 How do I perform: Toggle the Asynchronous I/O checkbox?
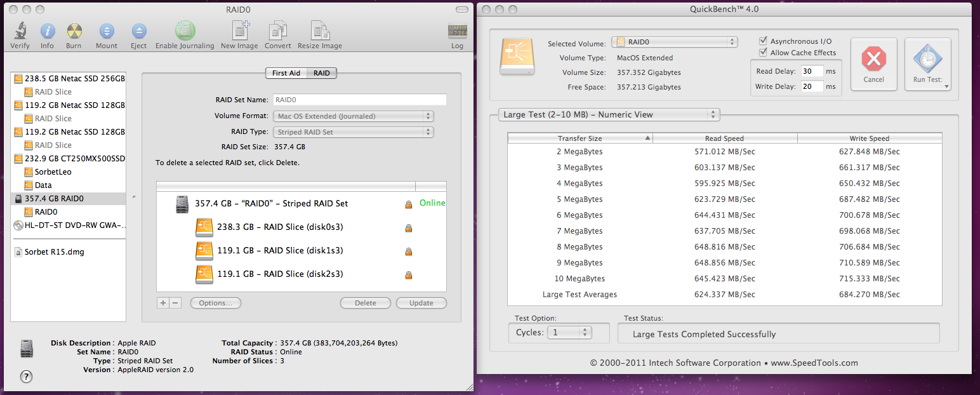(x=764, y=41)
